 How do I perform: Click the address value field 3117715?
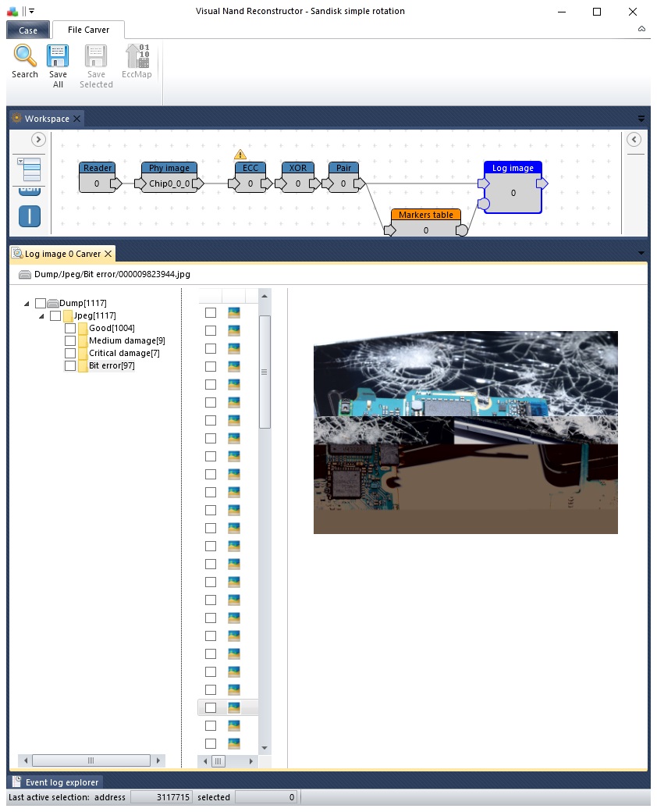(161, 797)
